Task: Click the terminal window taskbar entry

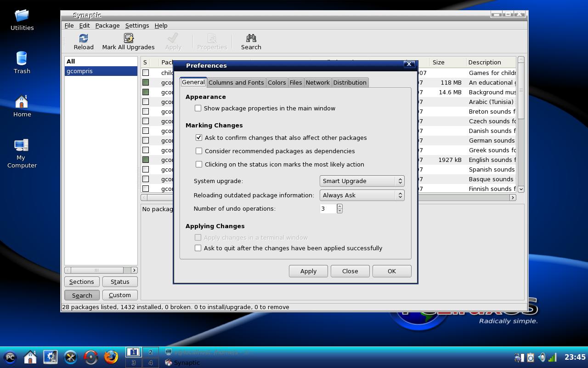Action: (x=208, y=352)
